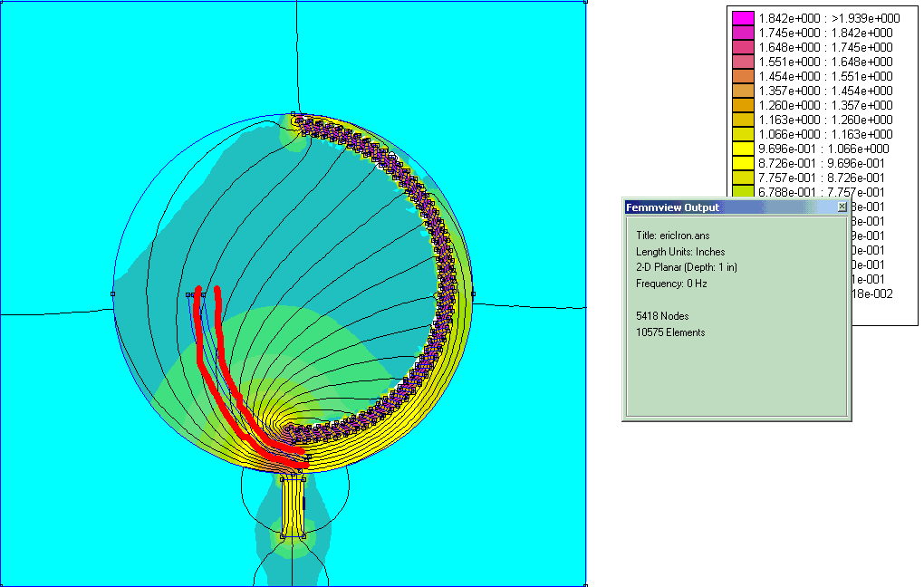The width and height of the screenshot is (924, 587).
Task: Click the swatch for 9.696e-001 : 1.066e+000
Action: (743, 149)
